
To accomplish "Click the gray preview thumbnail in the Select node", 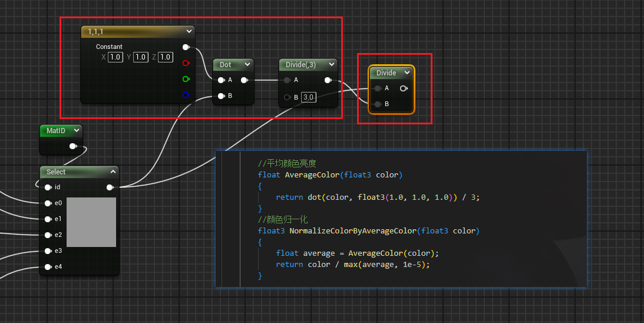I will point(91,222).
